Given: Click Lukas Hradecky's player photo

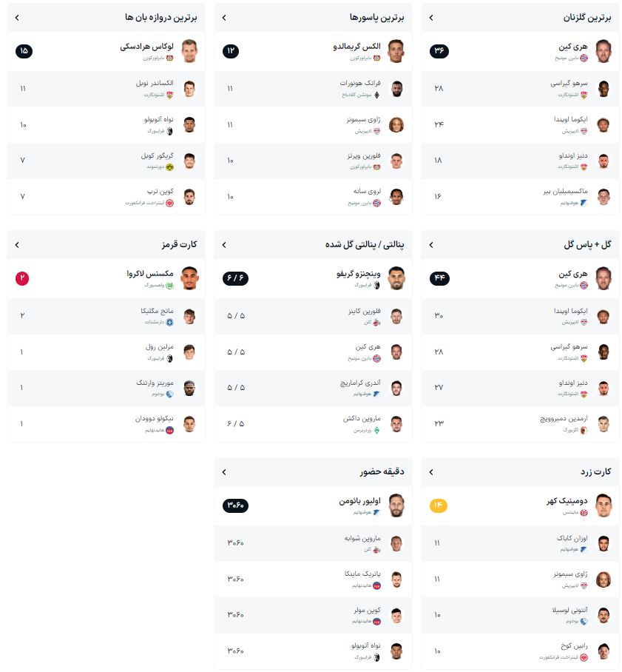Looking at the screenshot, I should [189, 50].
